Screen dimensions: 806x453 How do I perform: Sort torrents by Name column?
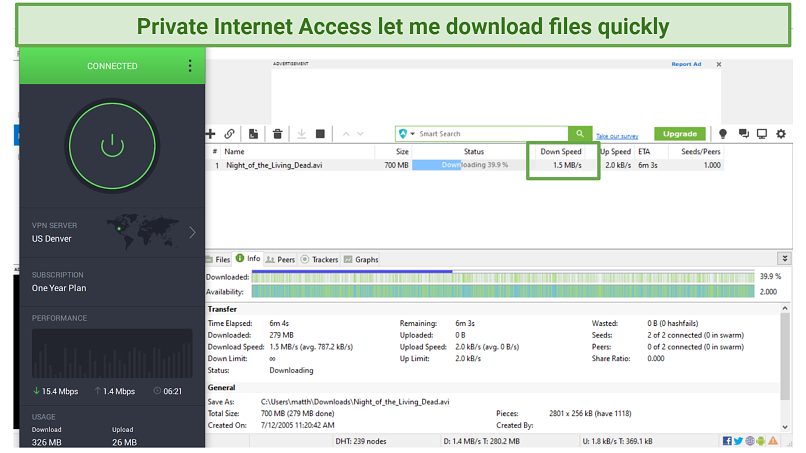tap(234, 152)
